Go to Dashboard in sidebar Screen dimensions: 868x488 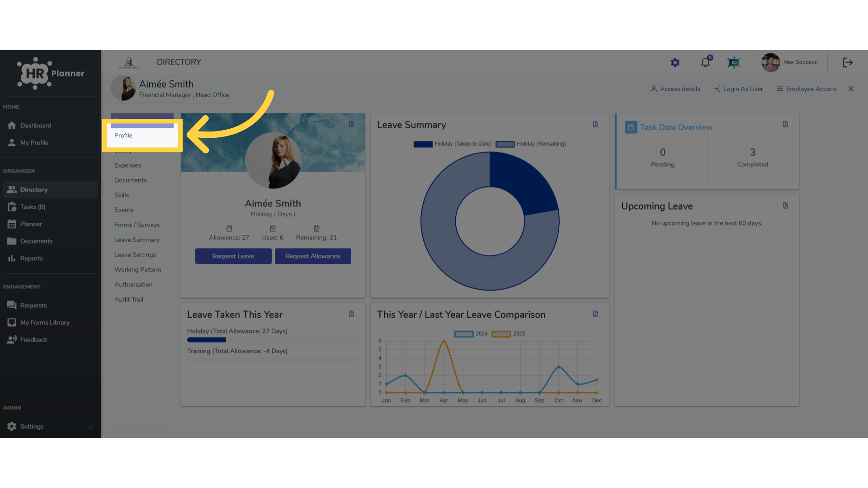(x=50, y=126)
